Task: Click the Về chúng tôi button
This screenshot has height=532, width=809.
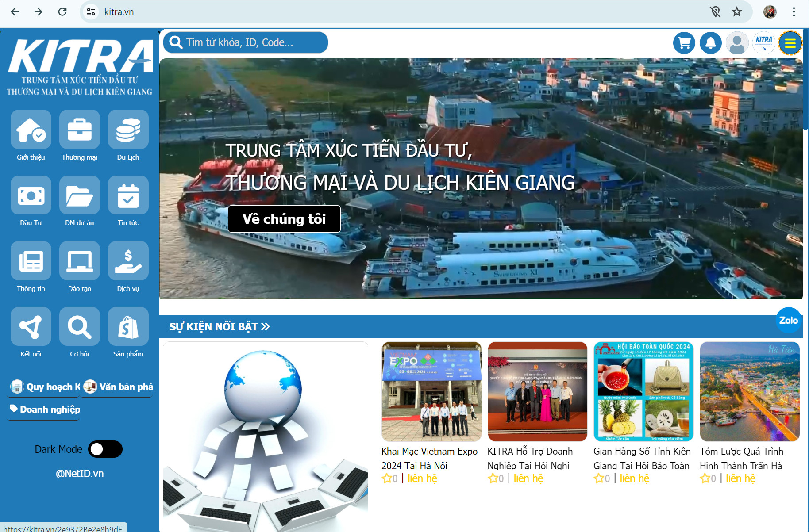Action: click(284, 218)
